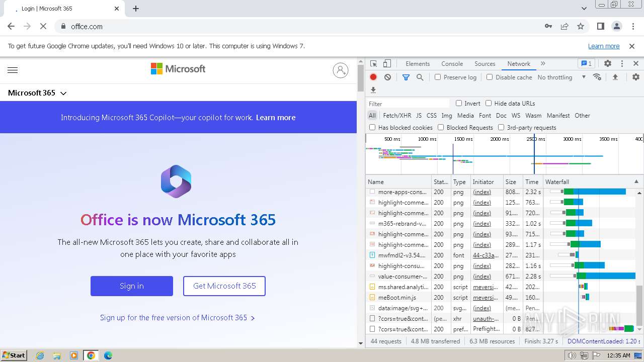Open the Chrome profile avatar
This screenshot has width=644, height=362.
click(x=616, y=26)
